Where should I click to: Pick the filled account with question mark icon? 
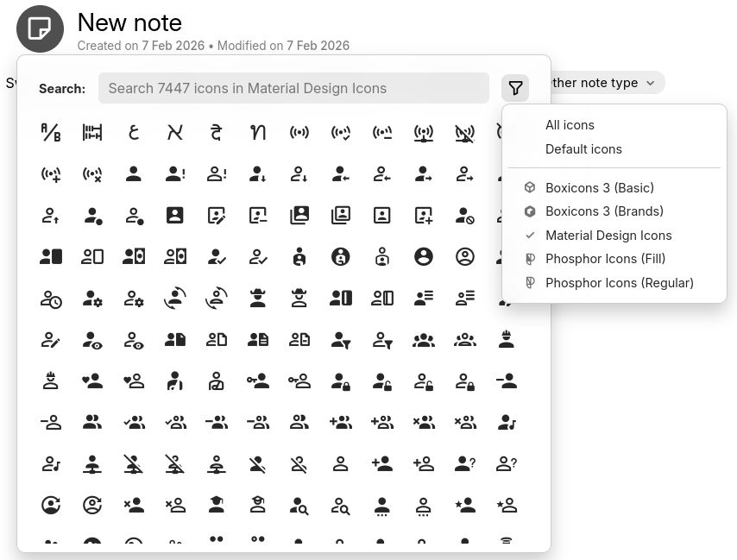click(465, 464)
